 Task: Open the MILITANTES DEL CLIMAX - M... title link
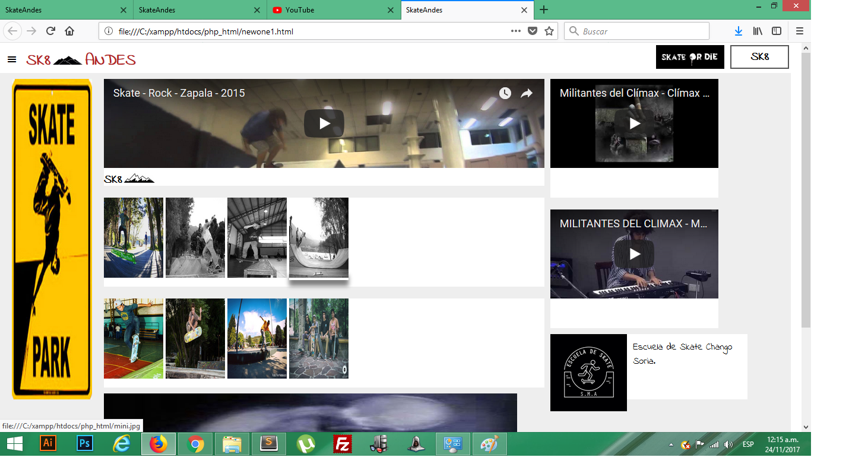pos(633,224)
